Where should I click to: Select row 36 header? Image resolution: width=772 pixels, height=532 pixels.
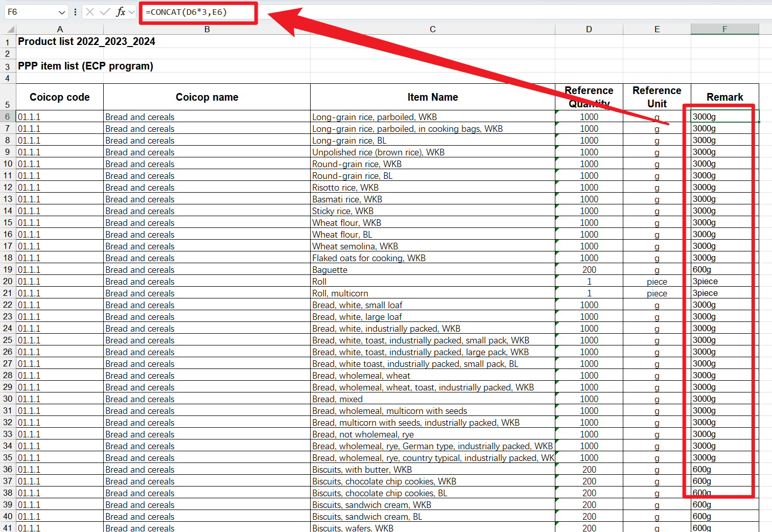(8, 470)
